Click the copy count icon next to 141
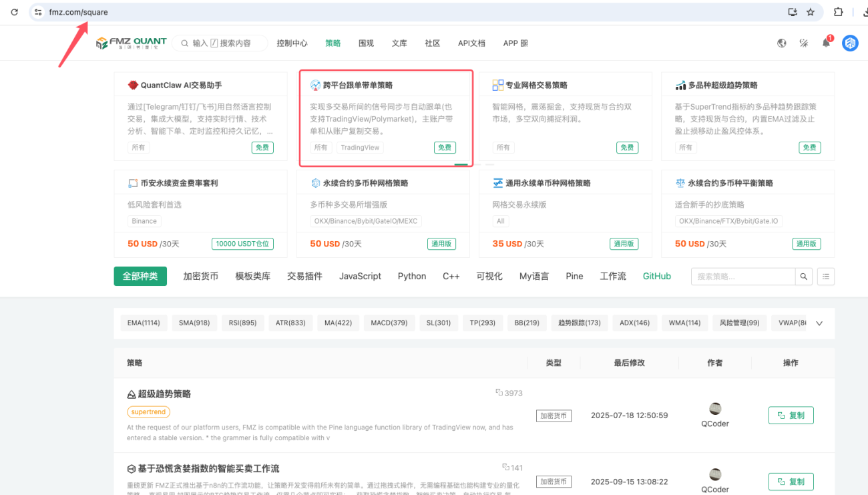Screen dimensions: 868x495 pos(505,467)
